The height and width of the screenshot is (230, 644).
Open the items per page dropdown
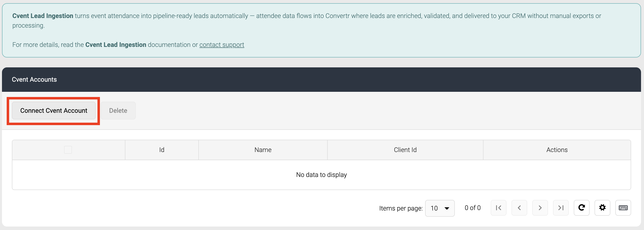pos(440,208)
